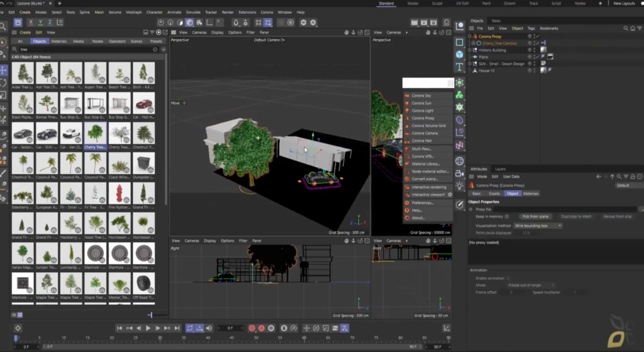Click the X axis lock icon
The height and width of the screenshot is (352, 644).
coord(31,23)
